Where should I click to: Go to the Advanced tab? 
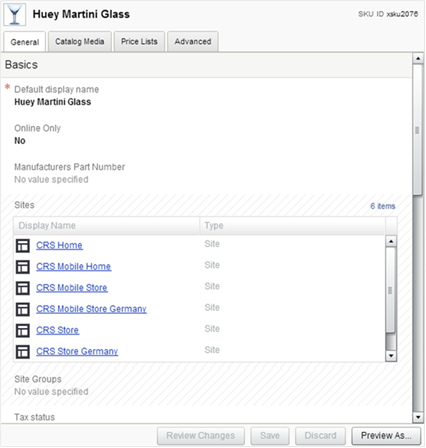(x=193, y=42)
